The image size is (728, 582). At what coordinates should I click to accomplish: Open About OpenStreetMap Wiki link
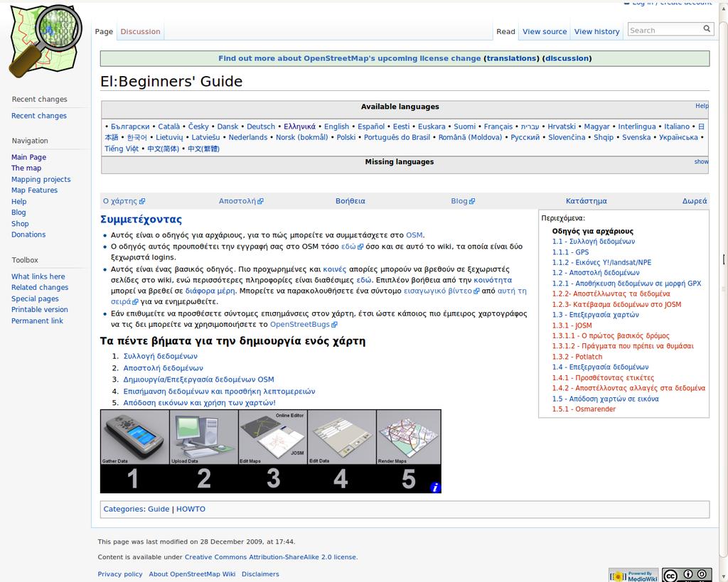pos(192,574)
